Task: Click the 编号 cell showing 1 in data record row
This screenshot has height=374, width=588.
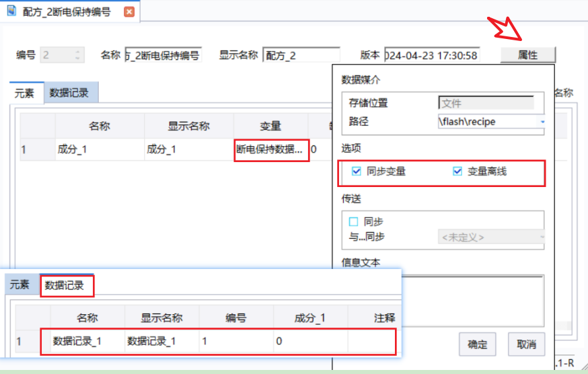Action: coord(236,341)
